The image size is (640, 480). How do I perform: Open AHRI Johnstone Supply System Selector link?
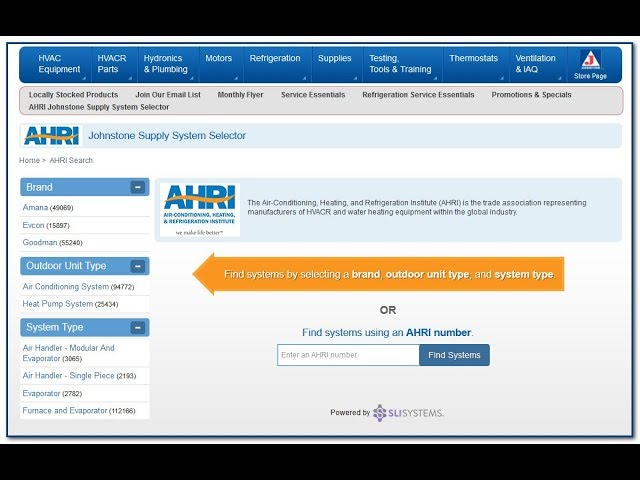coord(99,107)
